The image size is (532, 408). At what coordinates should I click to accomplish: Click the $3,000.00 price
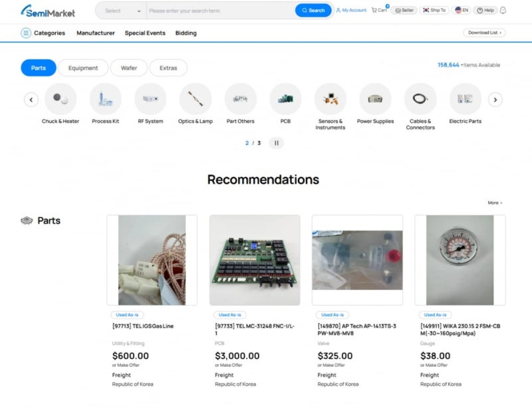tap(237, 356)
